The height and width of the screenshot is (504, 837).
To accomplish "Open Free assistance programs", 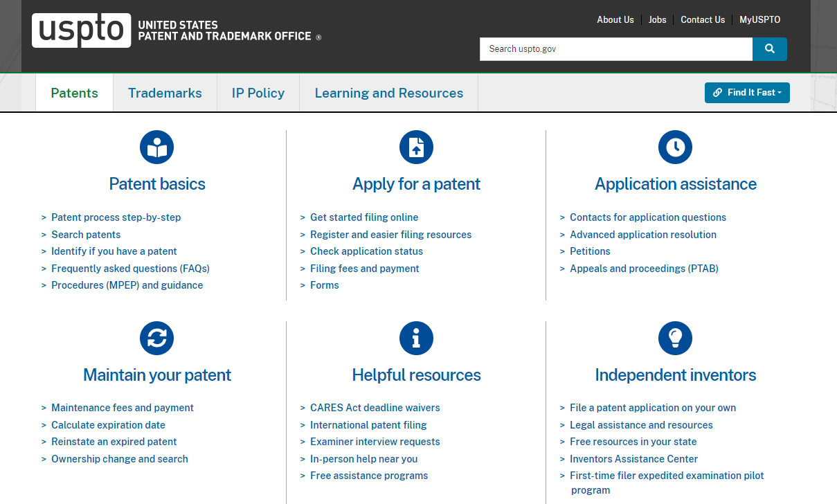I will [369, 476].
